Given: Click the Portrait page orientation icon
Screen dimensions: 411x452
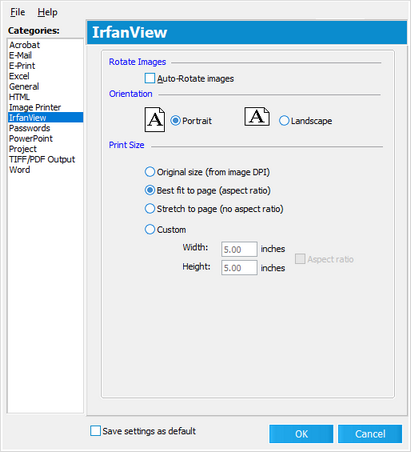Looking at the screenshot, I should (154, 119).
